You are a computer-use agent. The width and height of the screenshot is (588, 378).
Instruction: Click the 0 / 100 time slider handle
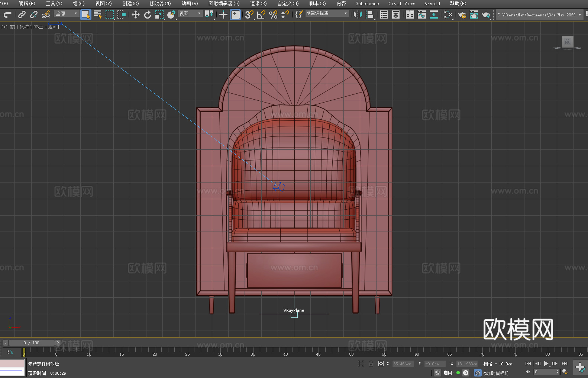(32, 343)
